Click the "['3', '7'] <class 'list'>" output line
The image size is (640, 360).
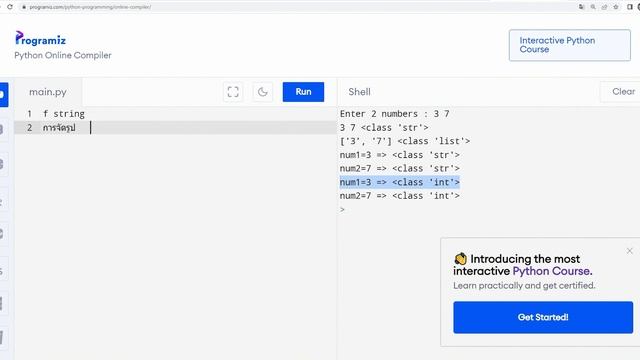click(404, 141)
